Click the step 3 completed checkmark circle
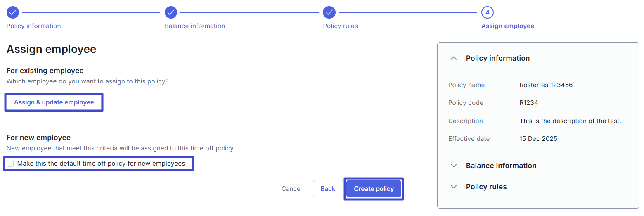Viewport: 644px width, 216px height. click(329, 12)
